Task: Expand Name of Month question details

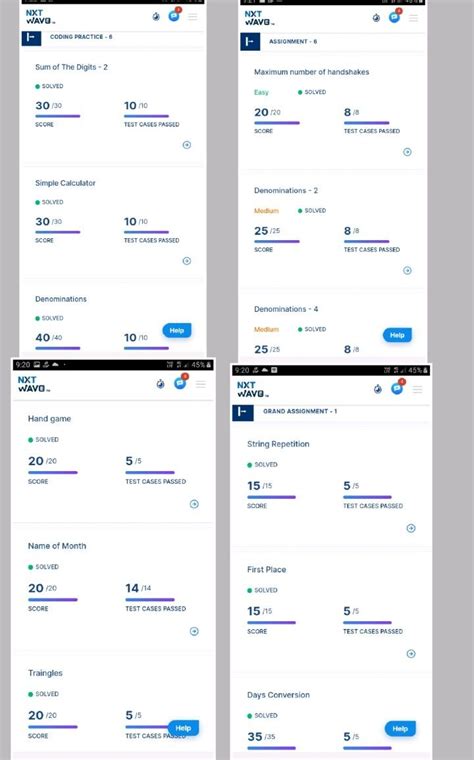Action: [x=194, y=631]
